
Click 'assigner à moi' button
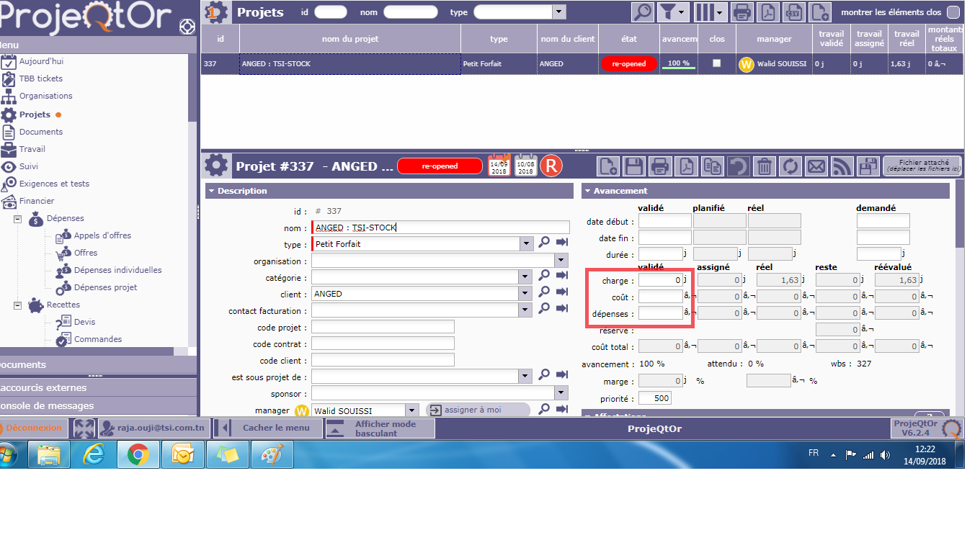tap(478, 410)
